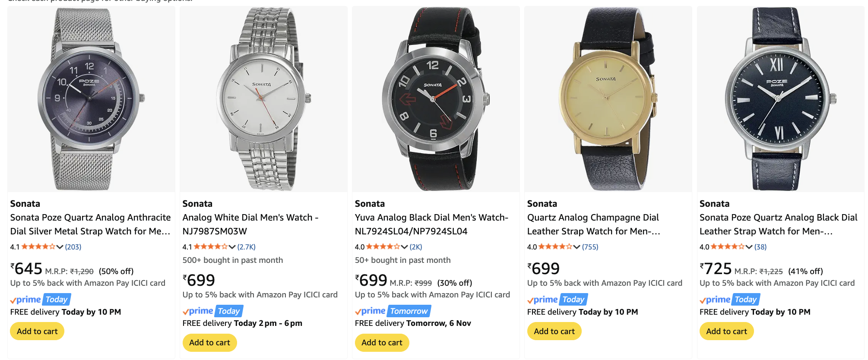The width and height of the screenshot is (868, 360).
Task: Click the champagne dial watch image
Action: click(608, 99)
